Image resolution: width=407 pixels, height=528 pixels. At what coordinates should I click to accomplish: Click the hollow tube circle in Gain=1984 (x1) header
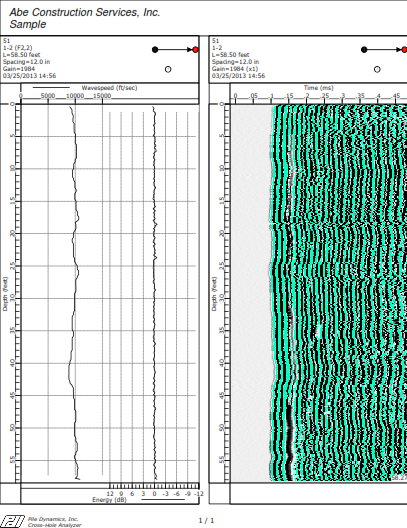click(x=377, y=69)
